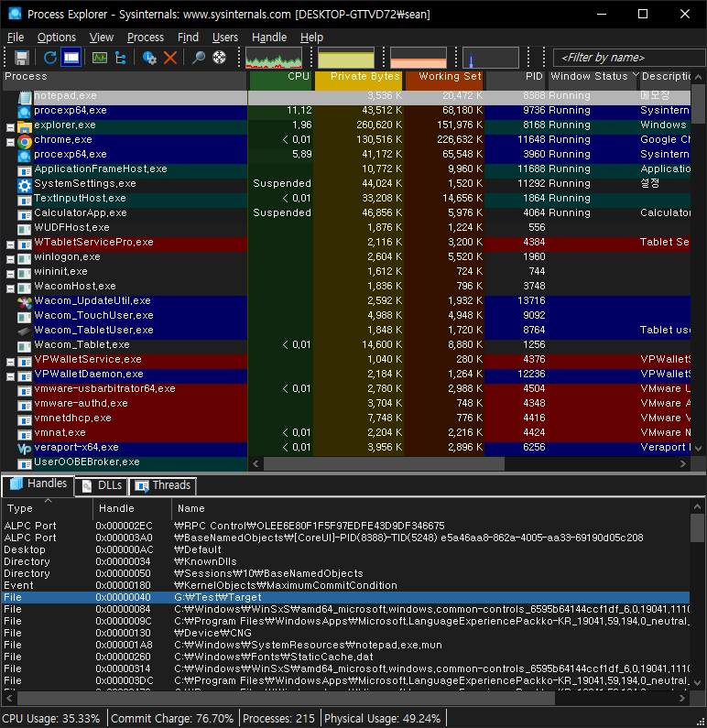Collapse the wininit.exe tree node

tap(10, 275)
